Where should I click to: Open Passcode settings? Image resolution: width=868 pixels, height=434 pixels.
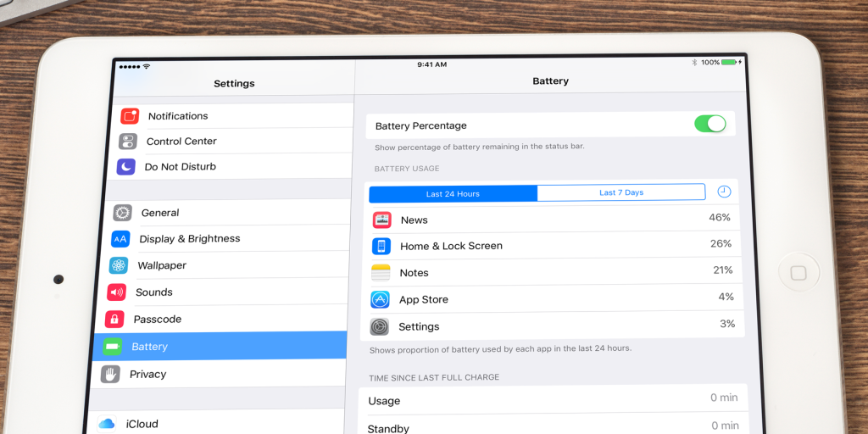click(221, 320)
